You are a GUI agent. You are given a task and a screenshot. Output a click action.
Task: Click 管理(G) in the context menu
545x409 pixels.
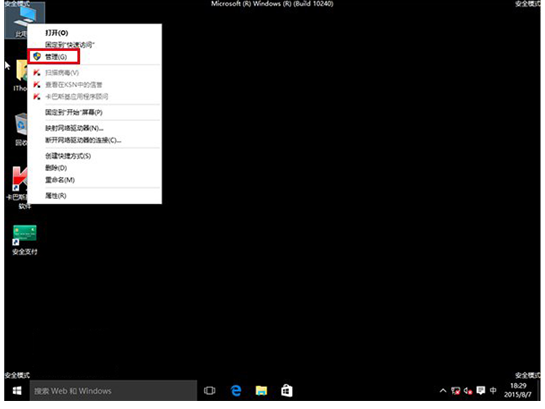(x=94, y=57)
